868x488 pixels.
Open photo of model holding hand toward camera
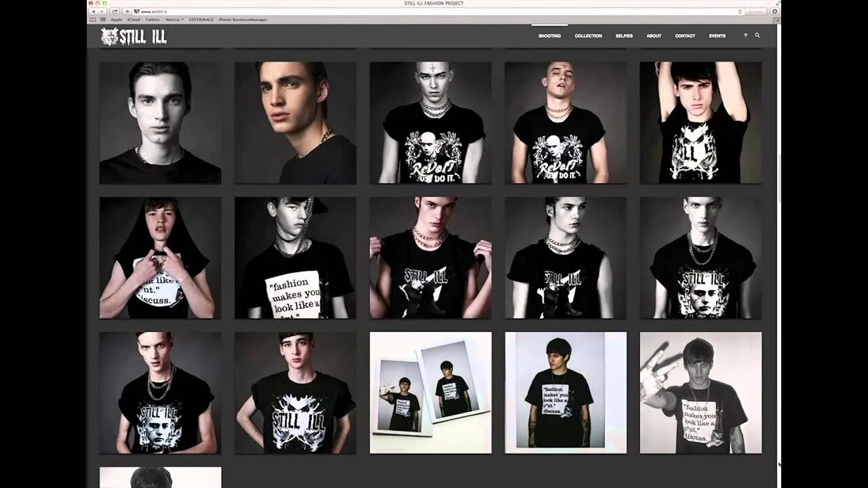point(701,392)
